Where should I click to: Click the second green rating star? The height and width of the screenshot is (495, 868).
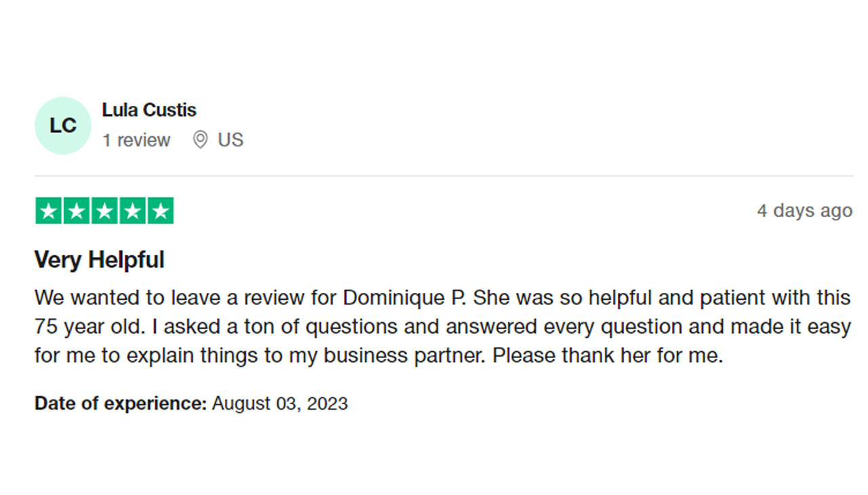76,211
